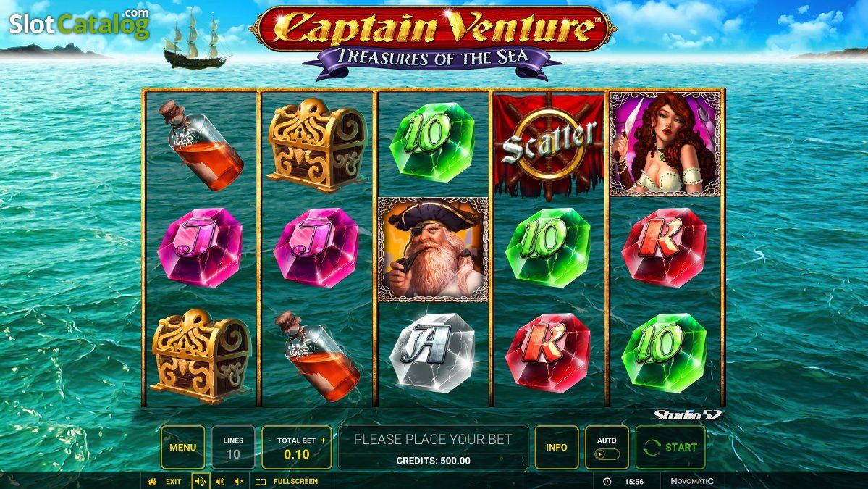Open the MENU button

coord(182,447)
